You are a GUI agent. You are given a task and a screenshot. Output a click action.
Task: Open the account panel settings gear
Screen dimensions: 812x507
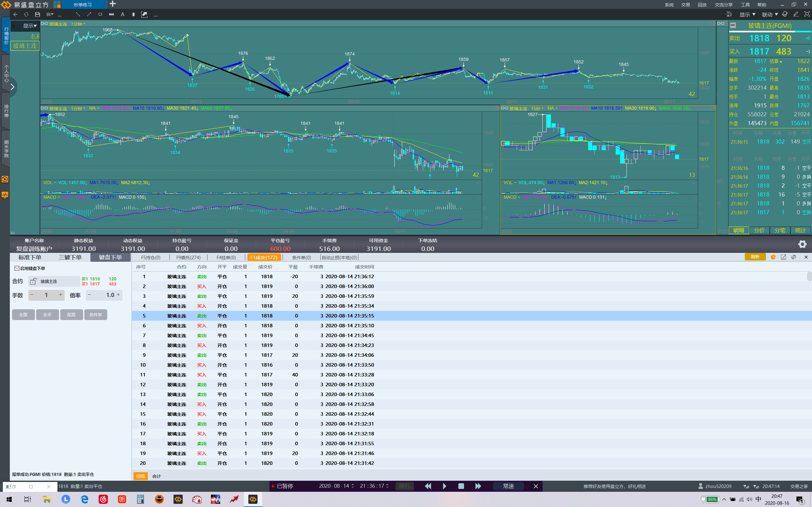(802, 244)
